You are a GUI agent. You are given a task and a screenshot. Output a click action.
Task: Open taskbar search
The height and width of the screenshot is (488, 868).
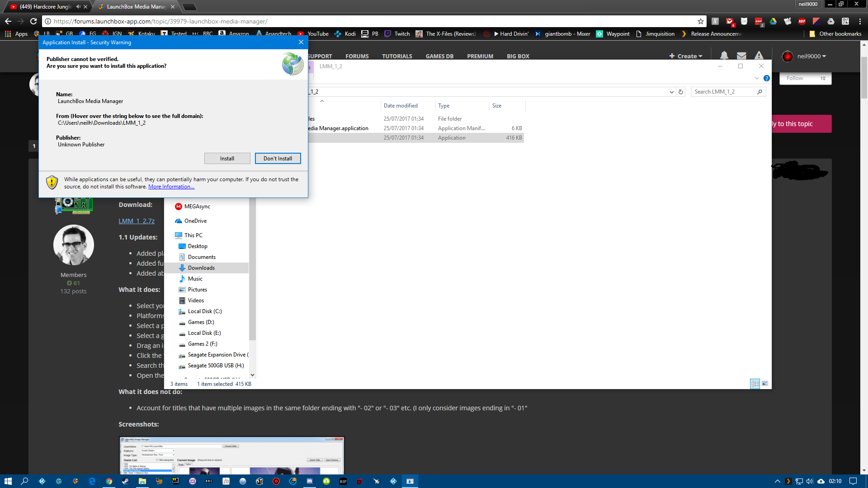25,481
